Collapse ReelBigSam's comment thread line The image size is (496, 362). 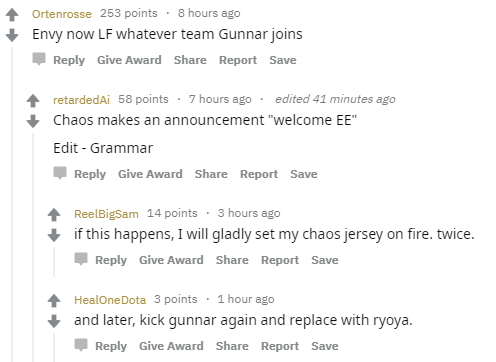tap(54, 262)
